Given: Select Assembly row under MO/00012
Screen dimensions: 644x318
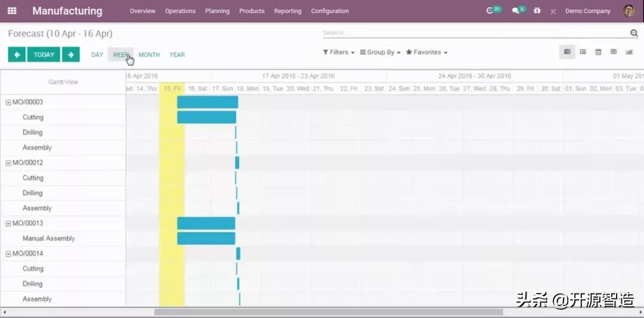Looking at the screenshot, I should (37, 208).
